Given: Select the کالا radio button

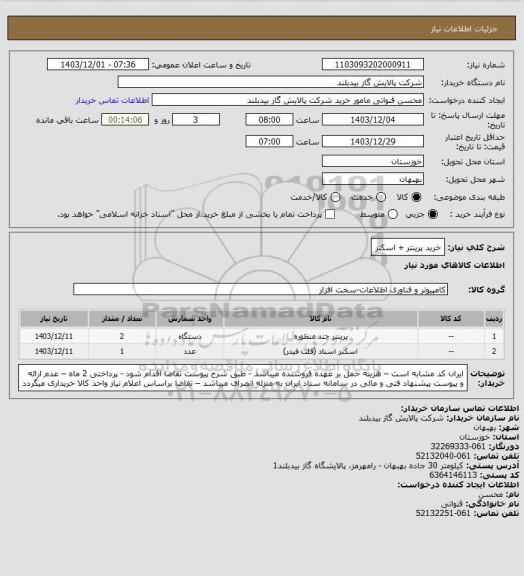Looking at the screenshot, I should (x=416, y=197).
